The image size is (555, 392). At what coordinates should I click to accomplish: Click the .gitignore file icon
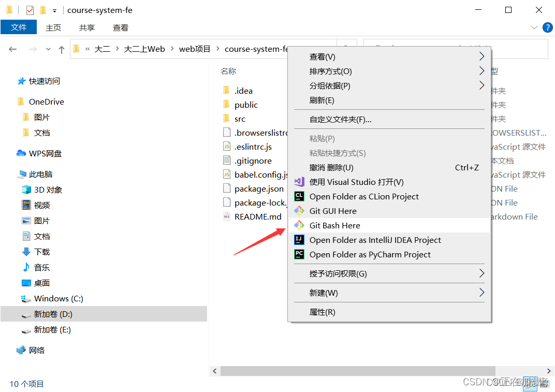tap(227, 161)
